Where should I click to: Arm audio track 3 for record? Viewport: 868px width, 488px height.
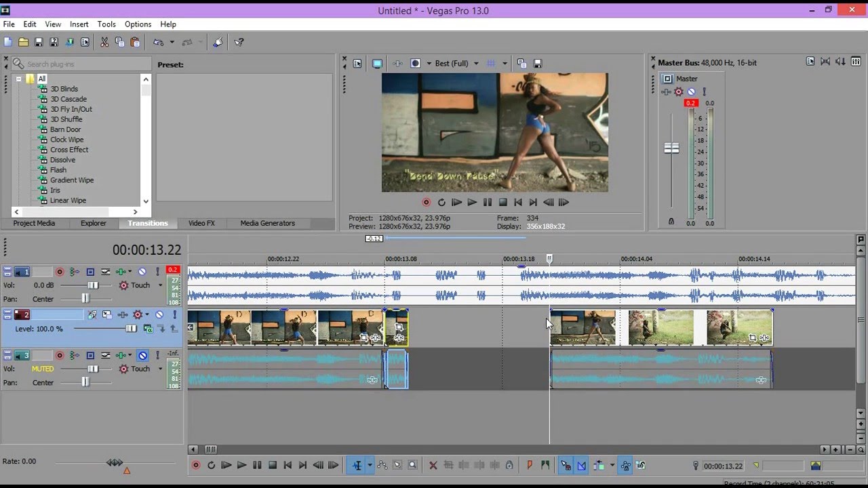point(60,355)
